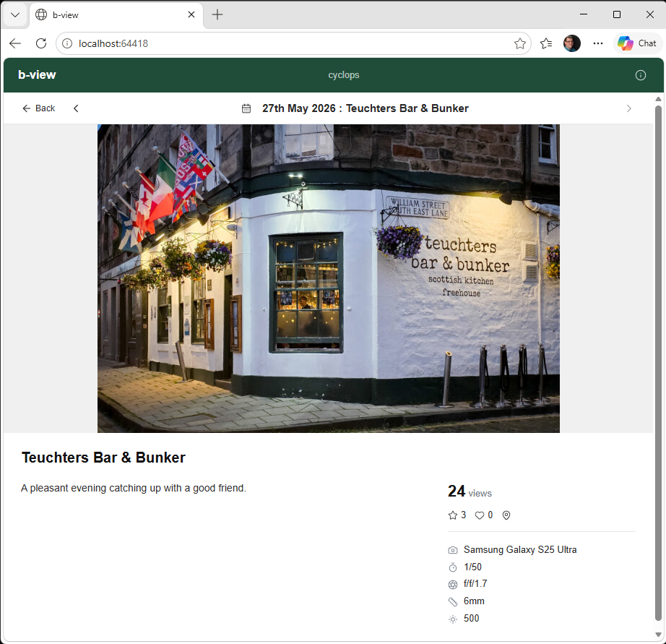Viewport: 666px width, 644px height.
Task: Click the 'f/f/1.7' aperture value
Action: tap(475, 584)
